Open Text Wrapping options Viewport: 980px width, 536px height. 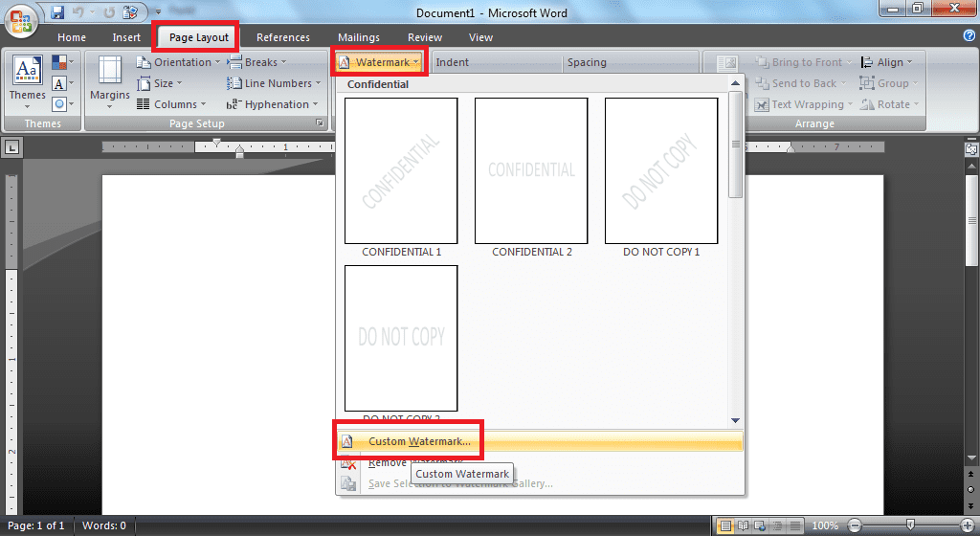click(803, 104)
